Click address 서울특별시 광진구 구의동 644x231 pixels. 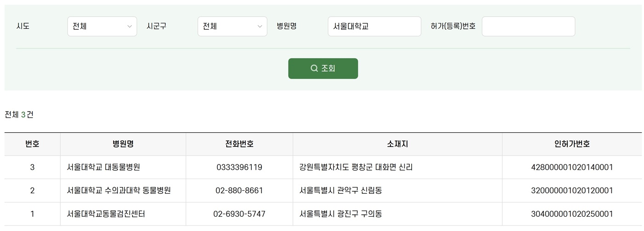(x=340, y=214)
